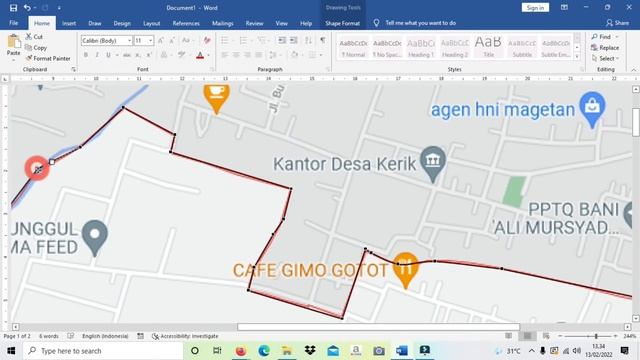This screenshot has width=640, height=360.
Task: Toggle show paragraph marks
Action: coord(323,40)
